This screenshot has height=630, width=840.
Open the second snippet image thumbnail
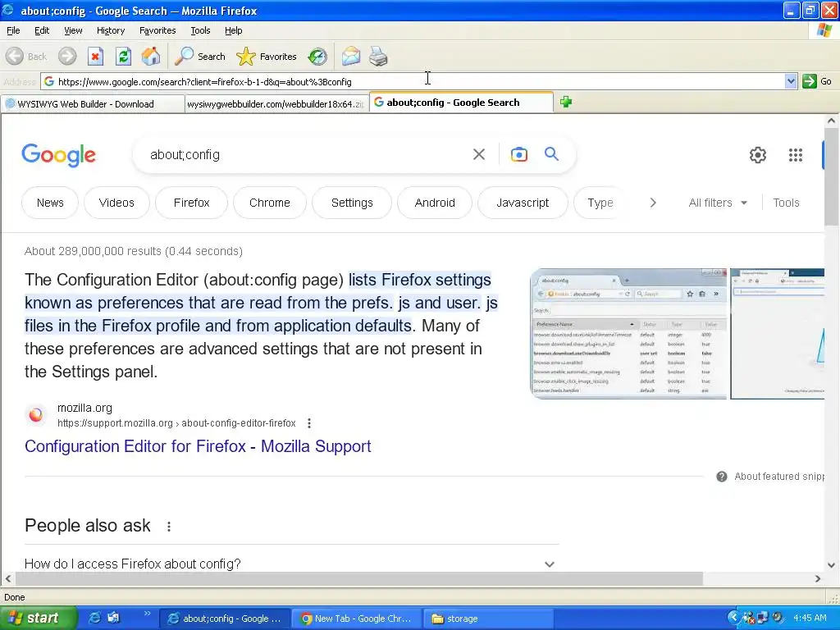pos(778,334)
